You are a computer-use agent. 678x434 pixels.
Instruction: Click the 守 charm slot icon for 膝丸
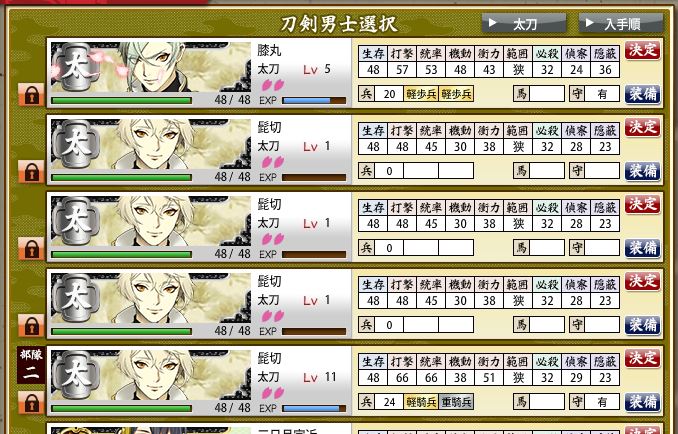pos(577,93)
